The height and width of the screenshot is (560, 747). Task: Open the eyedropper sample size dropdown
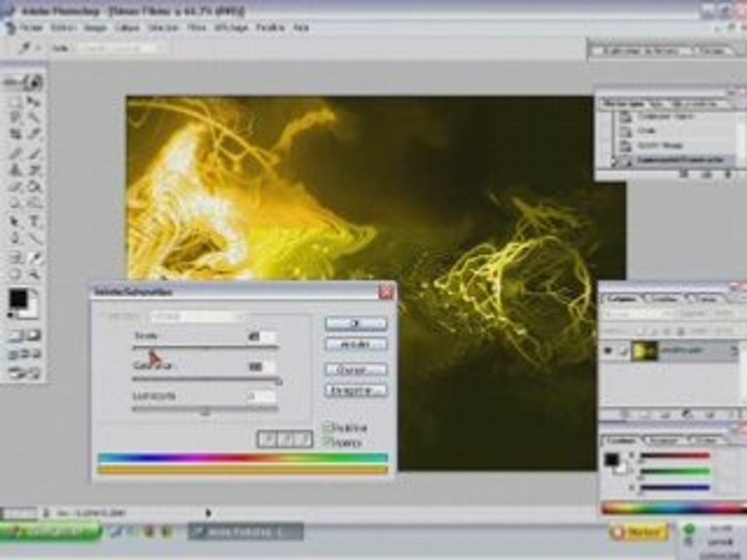[x=121, y=48]
